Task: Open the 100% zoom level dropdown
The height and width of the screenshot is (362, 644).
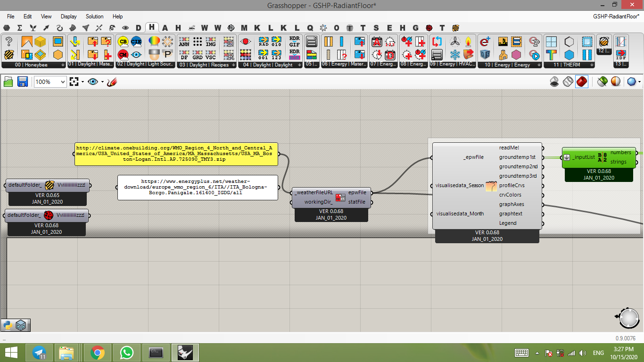Action: (50, 82)
